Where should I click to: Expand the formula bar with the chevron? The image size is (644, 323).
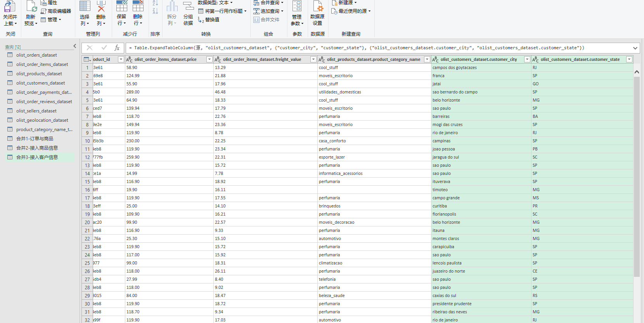[635, 48]
